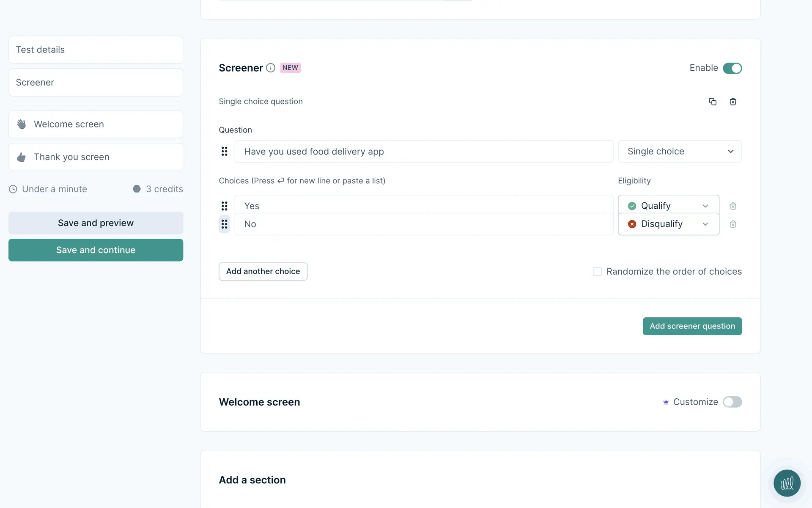Disable the Screener Enable toggle
This screenshot has width=812, height=508.
732,68
